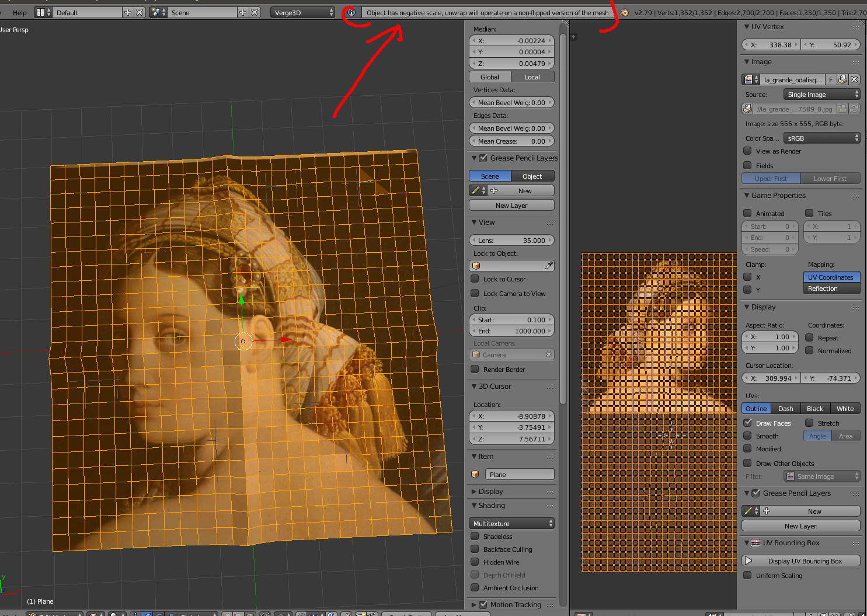867x616 pixels.
Task: Delete the Default screen layout
Action: pos(140,12)
